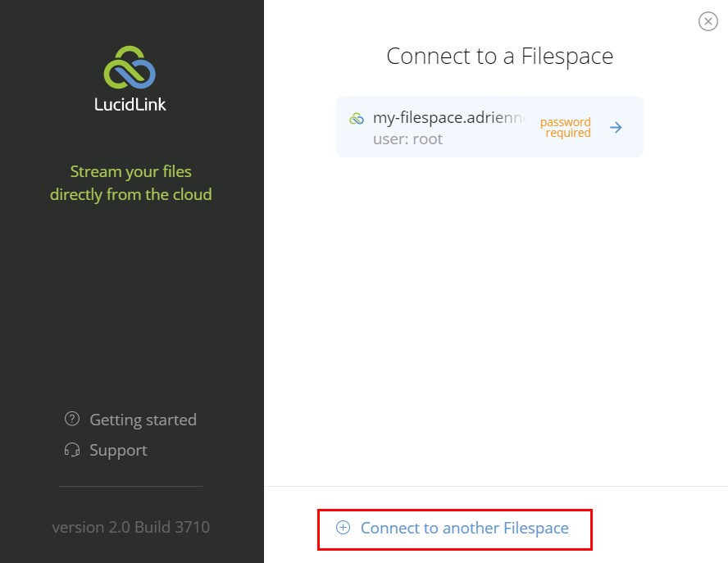Open the Support link

point(118,450)
